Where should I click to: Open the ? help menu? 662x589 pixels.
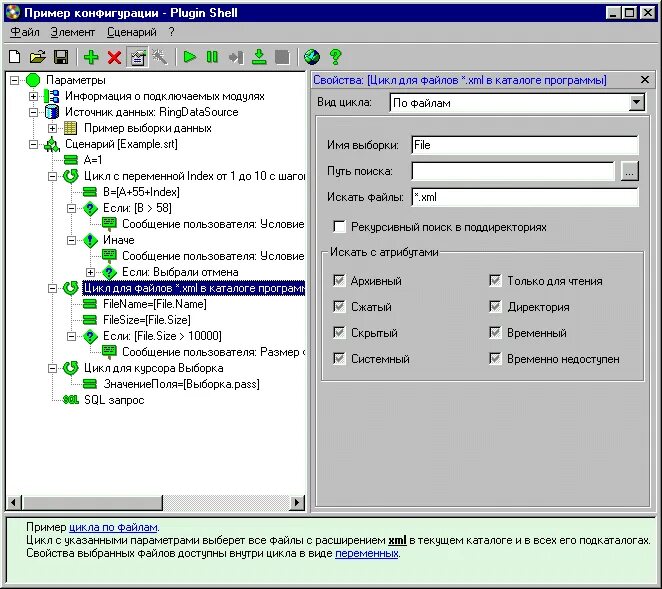tap(171, 32)
